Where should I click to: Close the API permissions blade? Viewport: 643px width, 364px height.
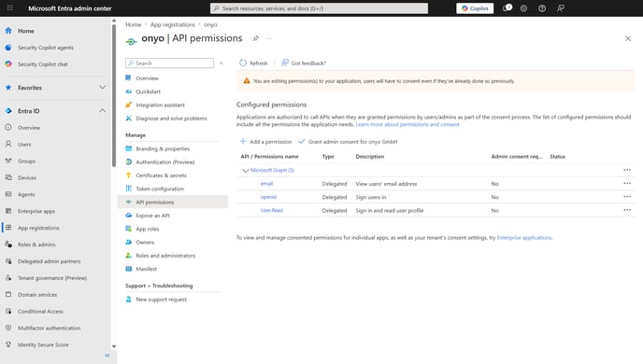point(628,38)
